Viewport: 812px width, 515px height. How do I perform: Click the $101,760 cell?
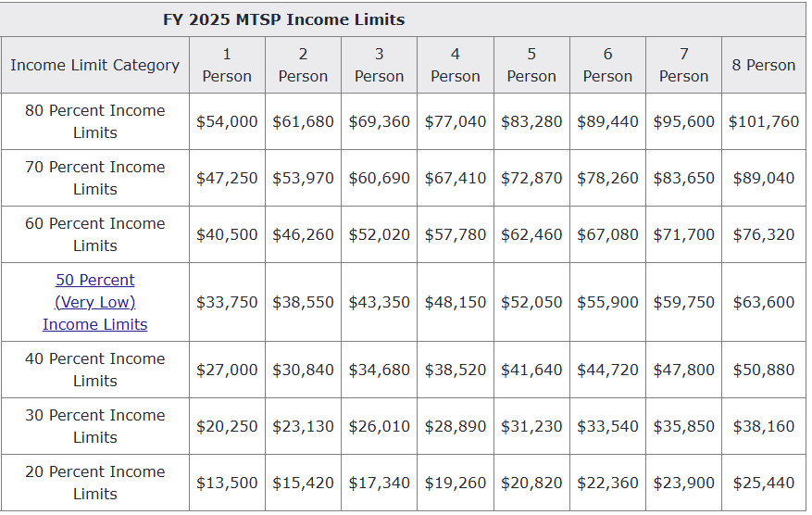point(764,121)
